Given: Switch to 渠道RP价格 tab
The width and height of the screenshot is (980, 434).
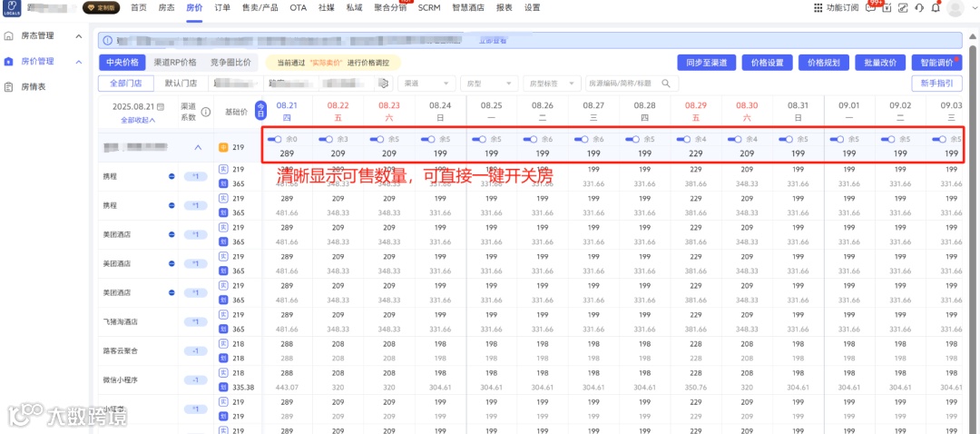Looking at the screenshot, I should [175, 63].
